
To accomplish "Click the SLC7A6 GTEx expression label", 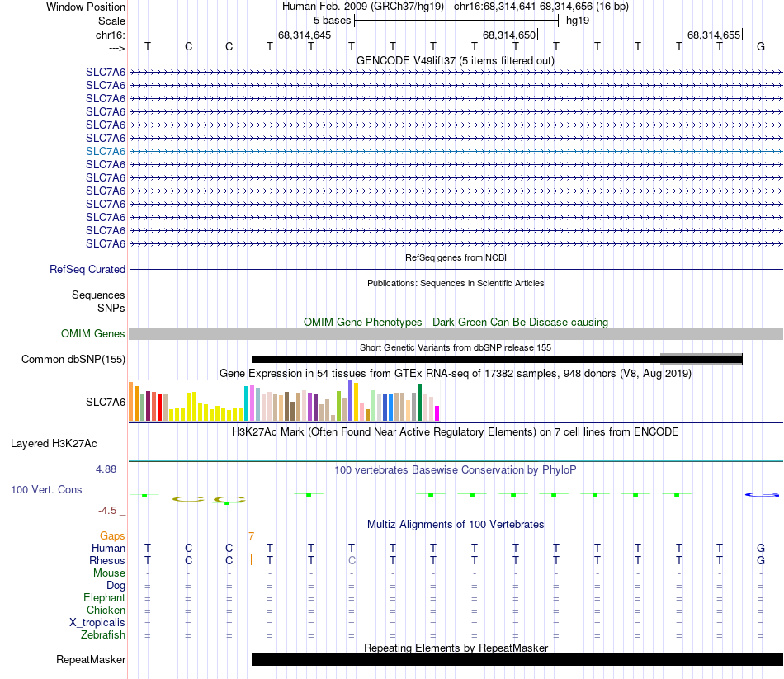I will click(x=106, y=402).
